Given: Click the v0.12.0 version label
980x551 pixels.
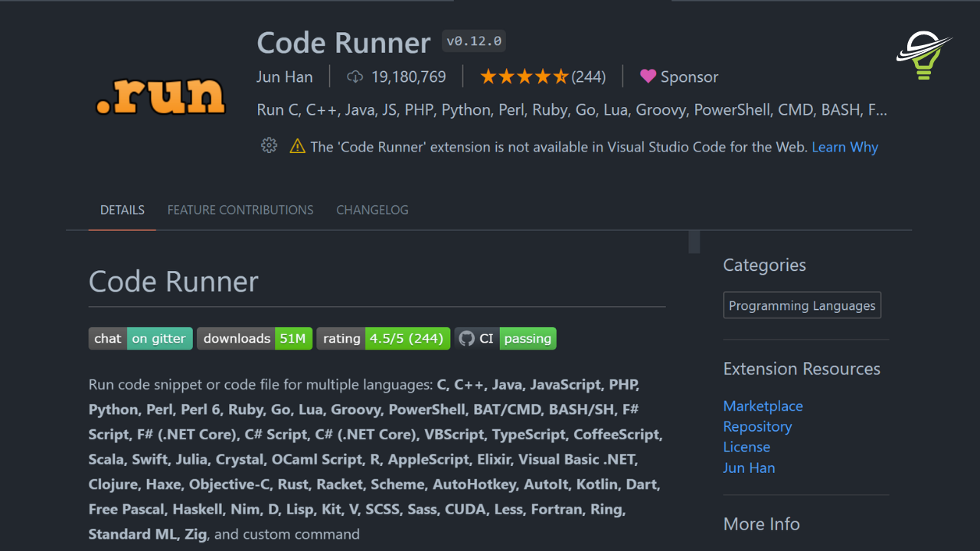Looking at the screenshot, I should coord(474,41).
